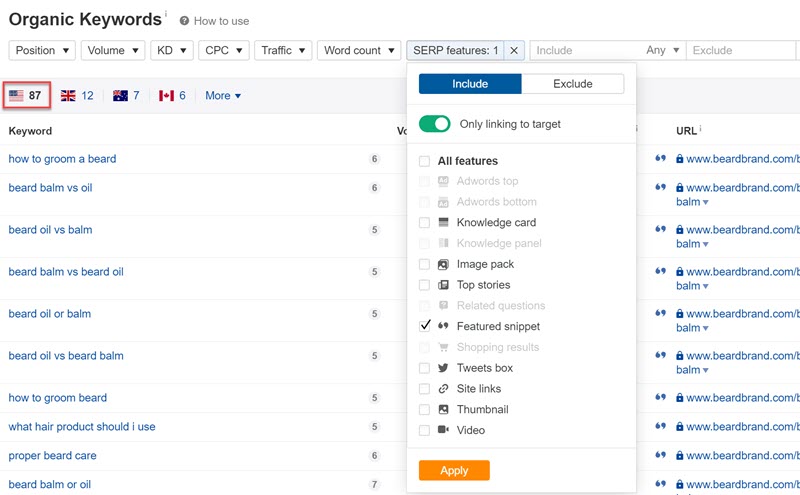The width and height of the screenshot is (800, 495).
Task: Click the Tweets box Twitter bird icon
Action: (443, 368)
